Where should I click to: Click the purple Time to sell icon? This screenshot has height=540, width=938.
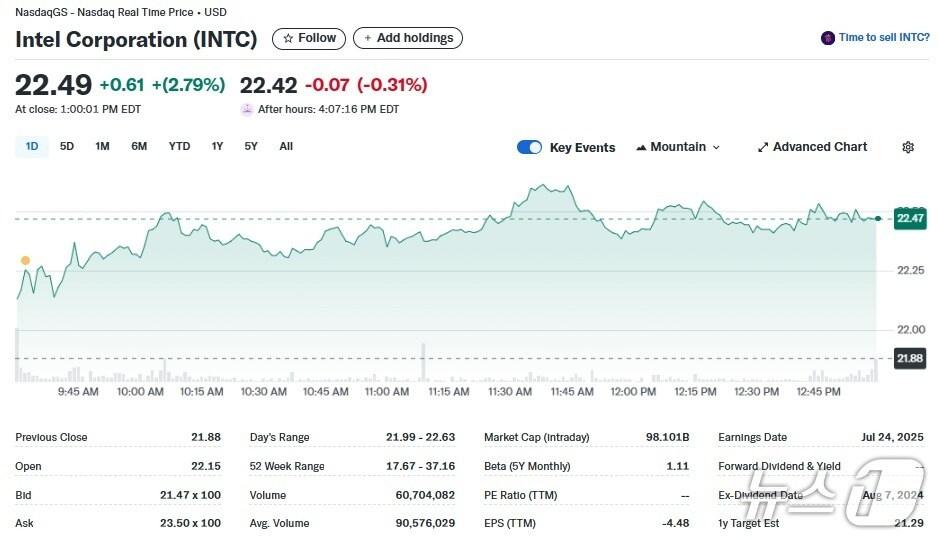point(827,38)
